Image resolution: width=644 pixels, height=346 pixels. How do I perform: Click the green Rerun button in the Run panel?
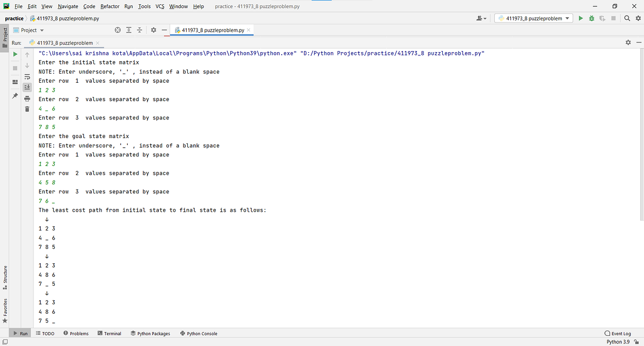coord(16,54)
